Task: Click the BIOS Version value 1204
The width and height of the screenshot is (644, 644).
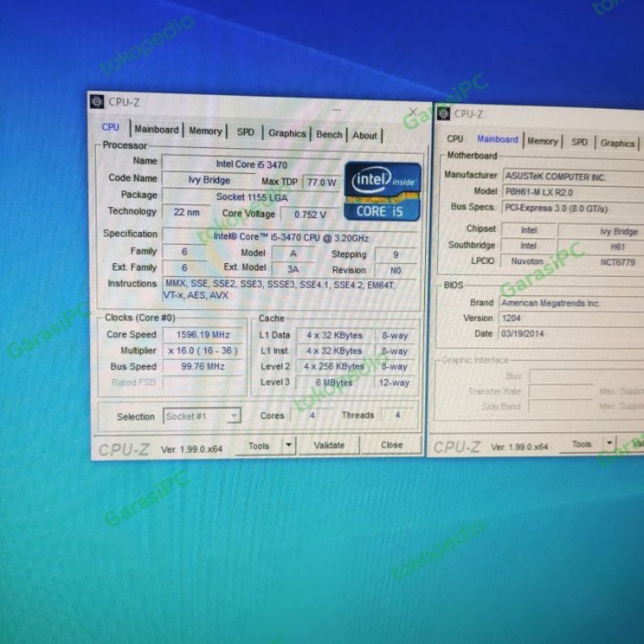Action: (x=572, y=318)
